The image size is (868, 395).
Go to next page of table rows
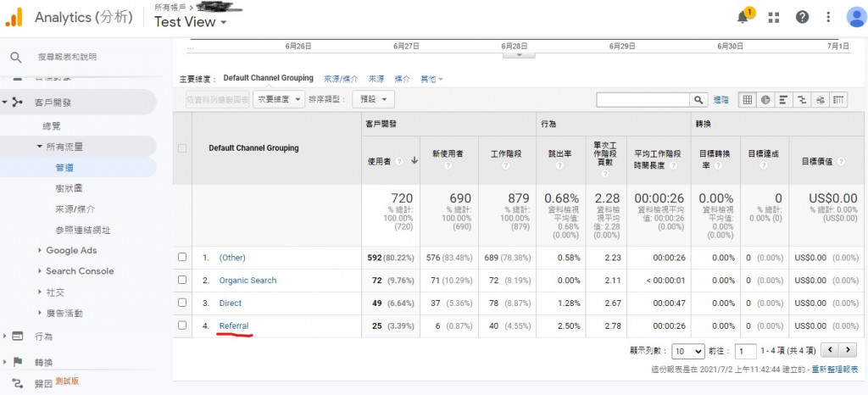pos(847,350)
